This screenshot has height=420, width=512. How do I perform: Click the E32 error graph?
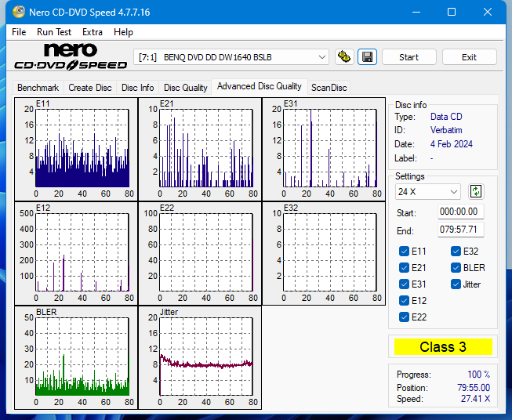(x=324, y=253)
